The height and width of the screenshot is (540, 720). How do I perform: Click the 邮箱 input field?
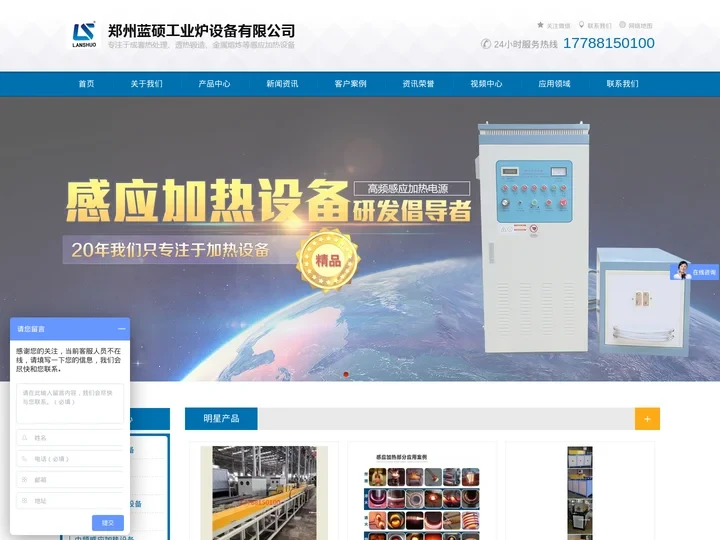click(x=70, y=479)
